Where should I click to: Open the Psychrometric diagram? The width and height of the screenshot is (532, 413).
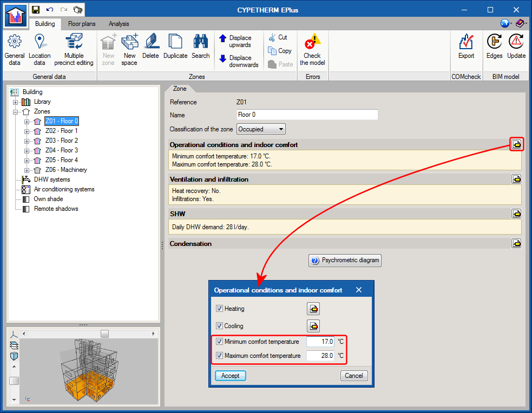point(345,261)
